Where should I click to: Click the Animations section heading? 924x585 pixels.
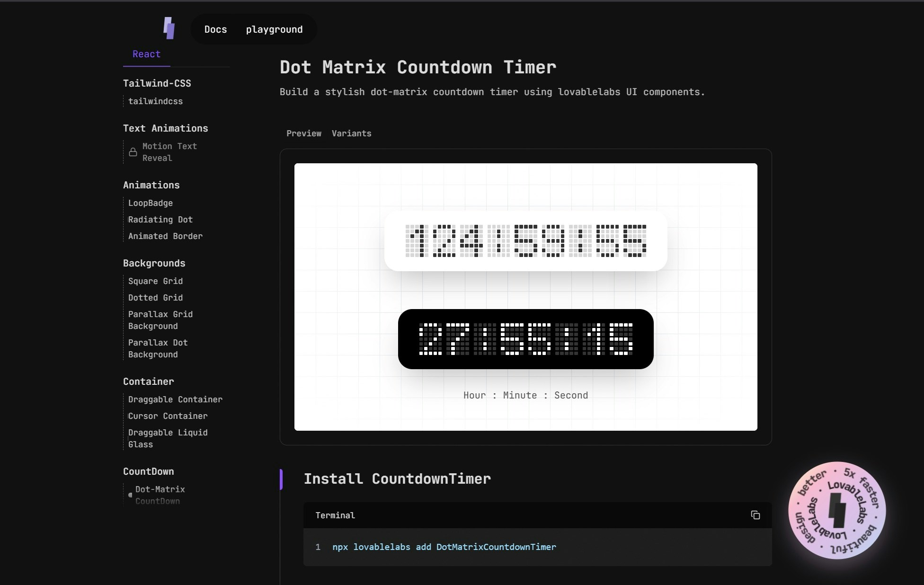pos(151,185)
